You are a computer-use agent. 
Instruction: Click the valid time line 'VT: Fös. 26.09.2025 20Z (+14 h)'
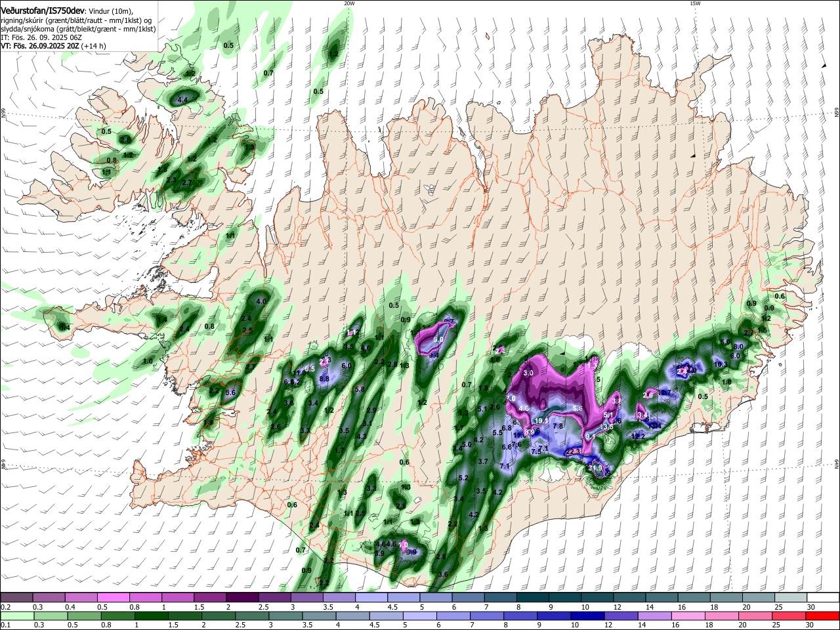(x=53, y=47)
